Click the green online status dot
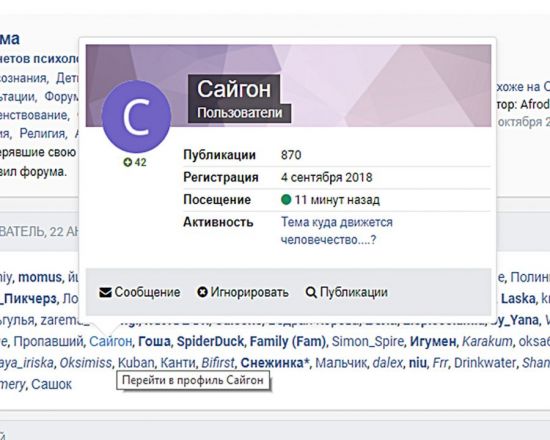This screenshot has height=440, width=550. point(286,200)
